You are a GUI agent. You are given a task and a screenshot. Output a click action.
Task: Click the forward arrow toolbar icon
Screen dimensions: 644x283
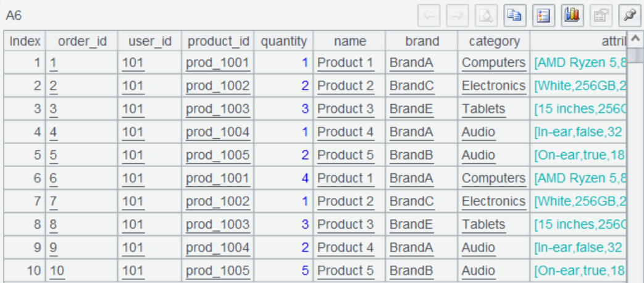pyautogui.click(x=458, y=15)
